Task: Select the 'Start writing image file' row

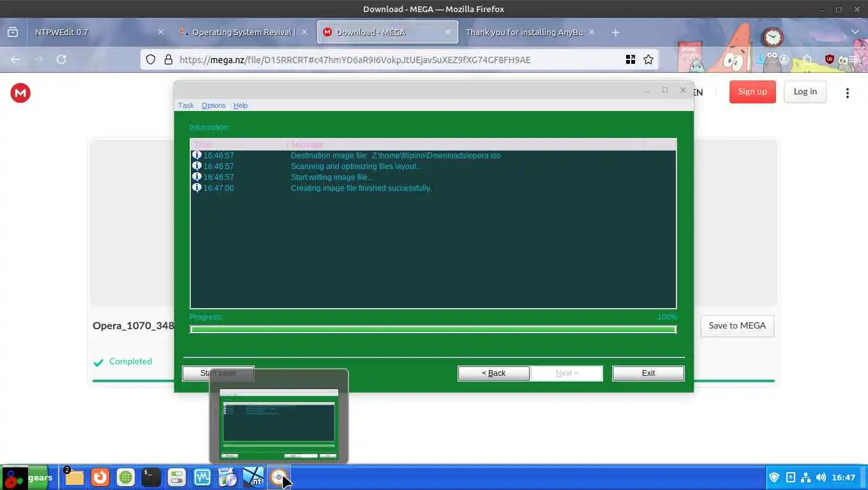Action: (x=433, y=177)
